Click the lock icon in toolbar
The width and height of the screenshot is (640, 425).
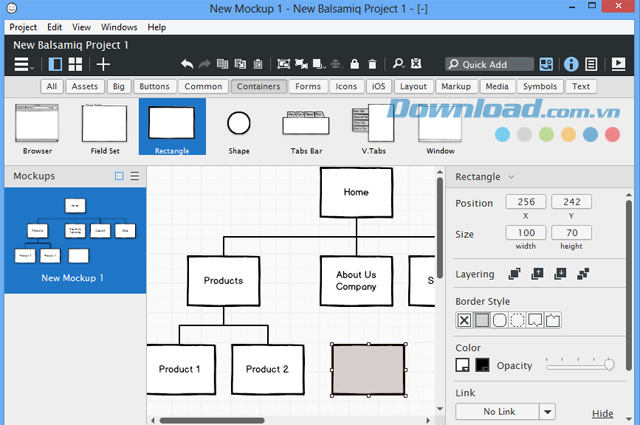[353, 64]
